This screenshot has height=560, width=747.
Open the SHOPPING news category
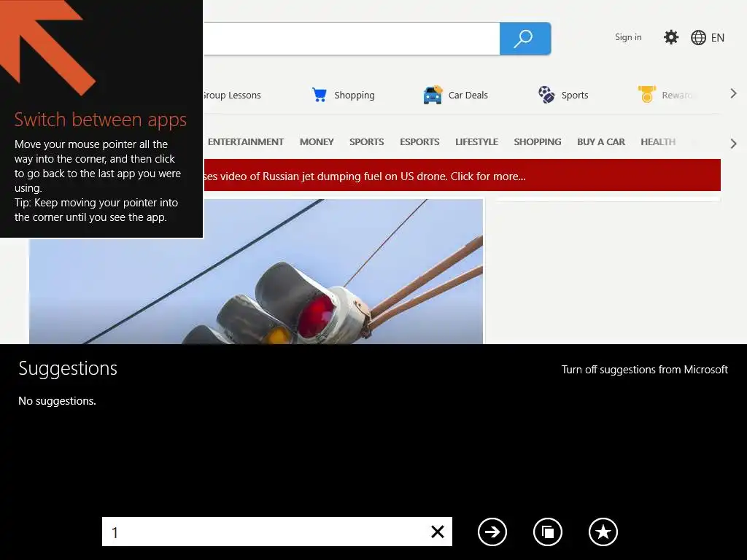pos(538,142)
